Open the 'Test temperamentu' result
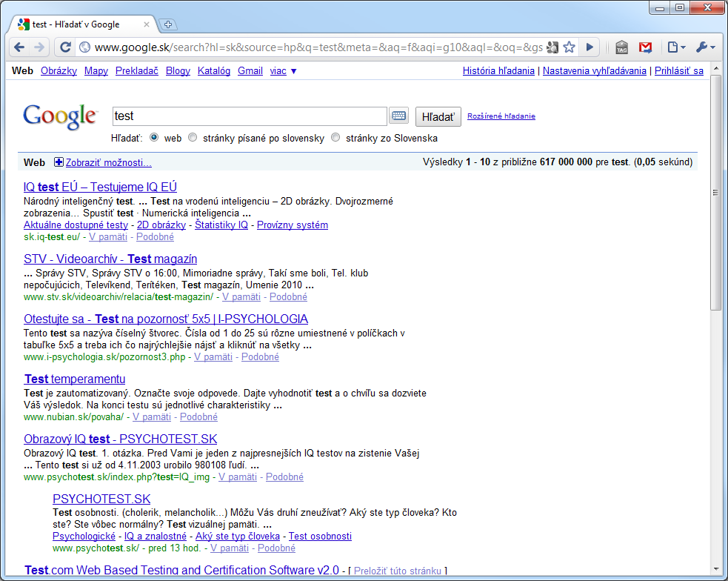 [x=75, y=379]
